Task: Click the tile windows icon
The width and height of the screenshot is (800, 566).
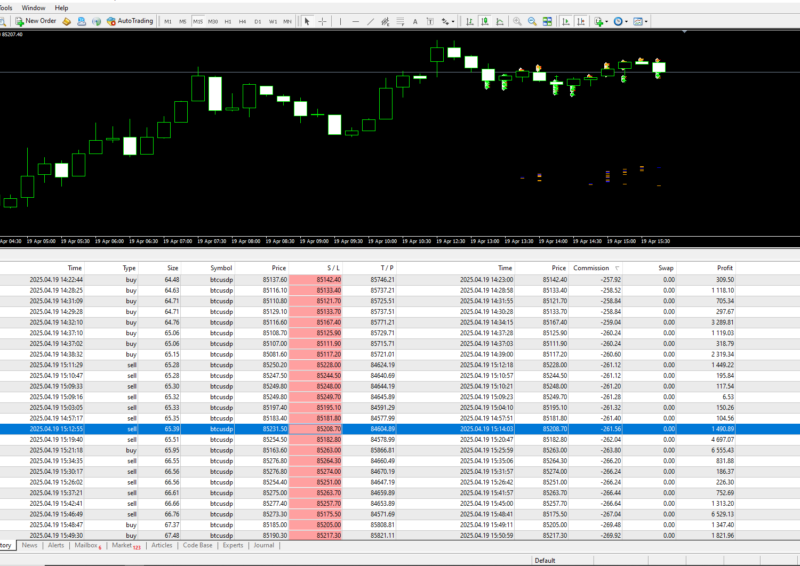Action: [547, 21]
